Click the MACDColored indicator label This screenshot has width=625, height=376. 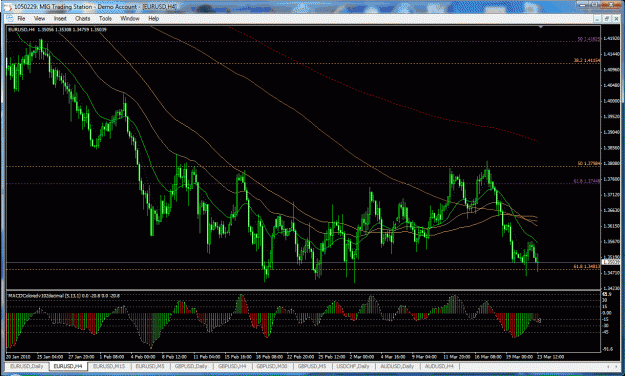coord(64,296)
